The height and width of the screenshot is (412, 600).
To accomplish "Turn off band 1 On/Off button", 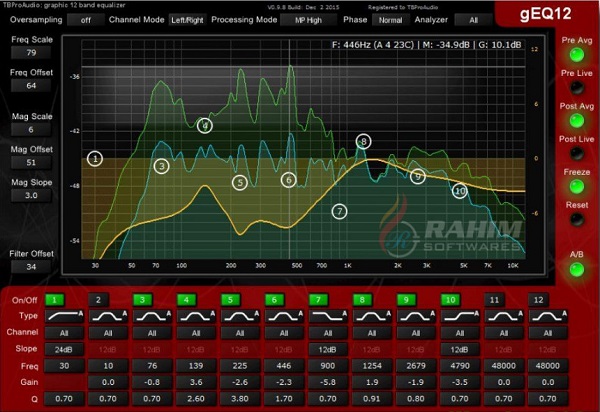I will [54, 300].
